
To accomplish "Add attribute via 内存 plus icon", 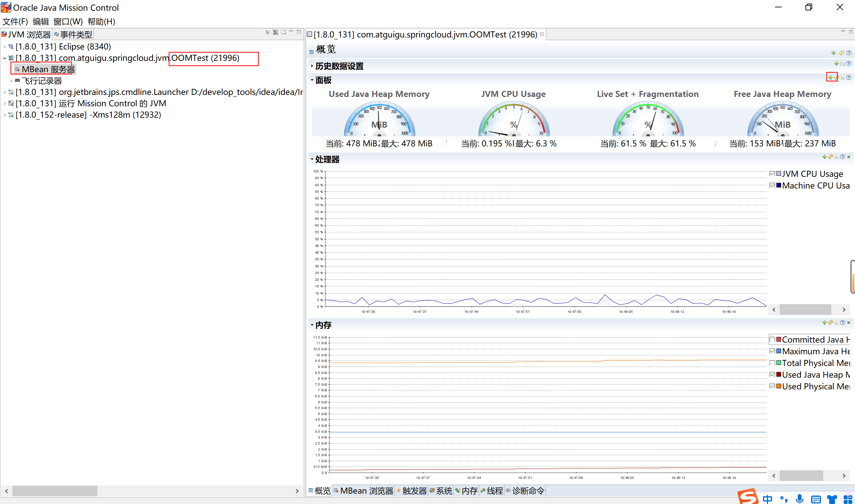I will click(825, 323).
